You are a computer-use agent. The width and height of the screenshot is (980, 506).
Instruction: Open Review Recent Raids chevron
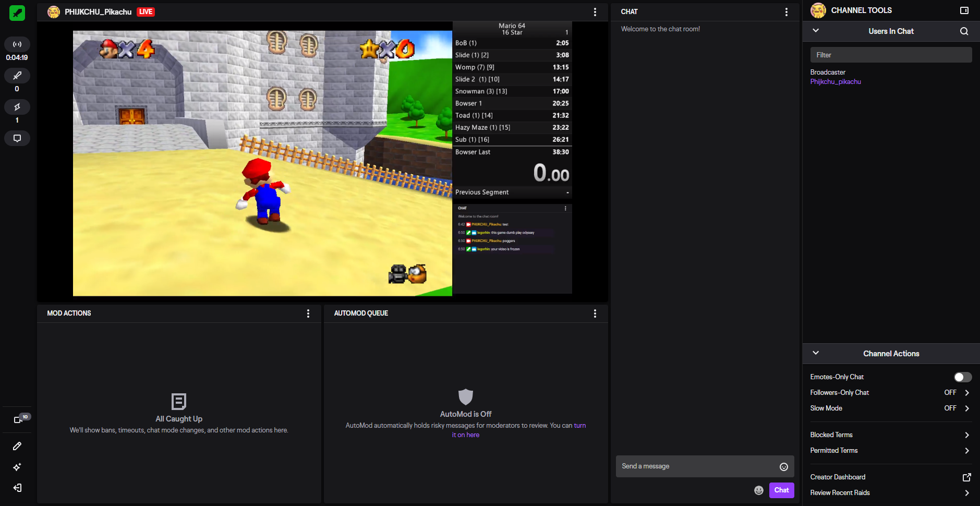click(967, 493)
